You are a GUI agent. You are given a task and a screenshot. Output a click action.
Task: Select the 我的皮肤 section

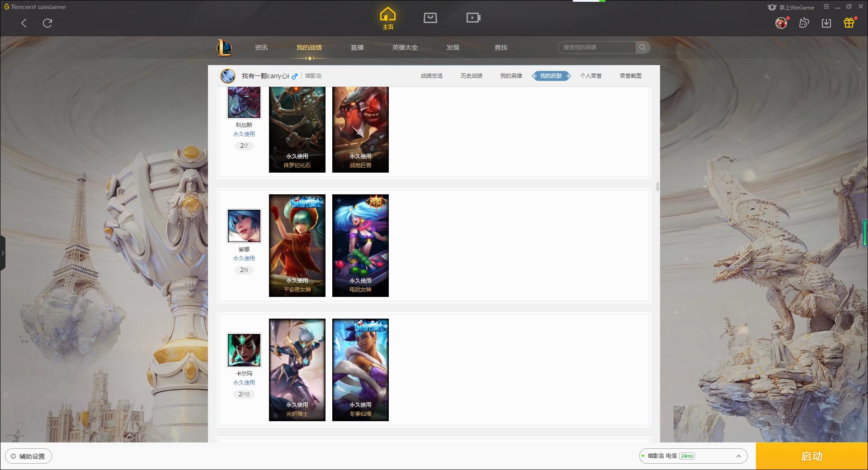551,76
